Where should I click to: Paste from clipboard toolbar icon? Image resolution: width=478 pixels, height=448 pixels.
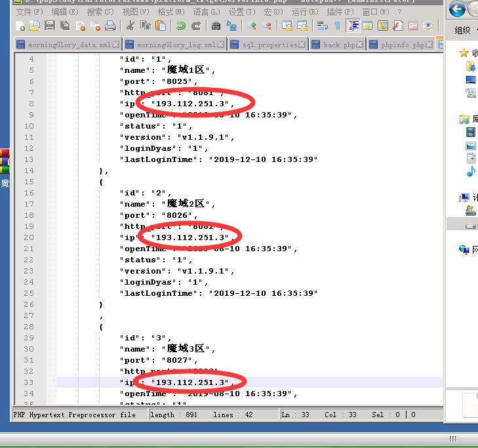(x=161, y=26)
